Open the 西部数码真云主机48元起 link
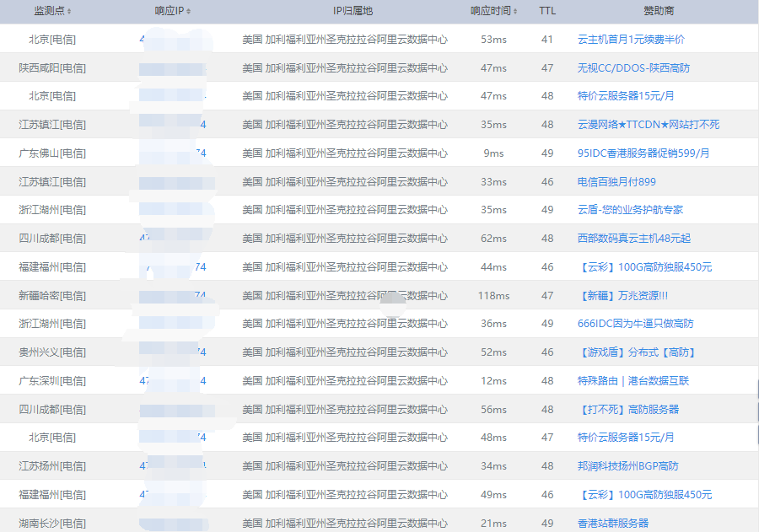 [x=633, y=238]
